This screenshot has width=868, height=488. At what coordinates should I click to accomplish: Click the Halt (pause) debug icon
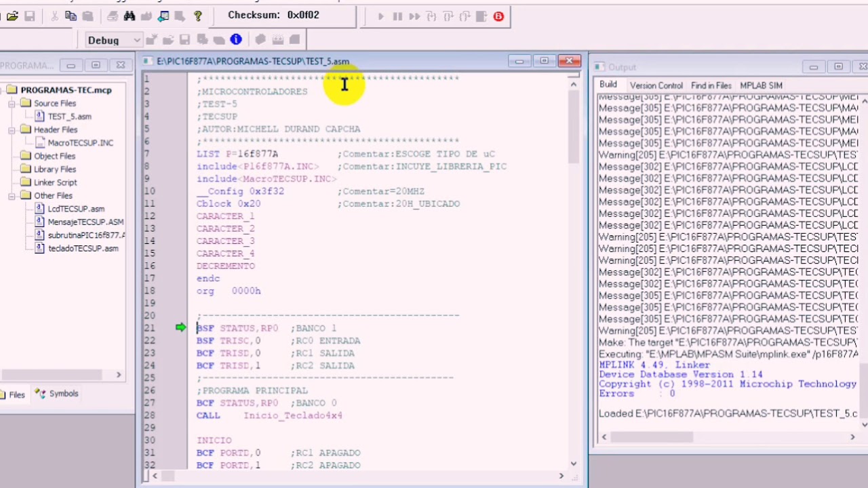(x=397, y=16)
